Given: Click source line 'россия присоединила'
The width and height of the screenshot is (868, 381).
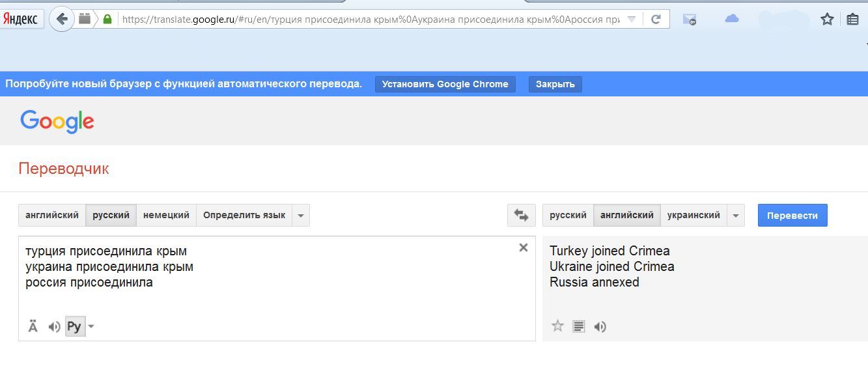Looking at the screenshot, I should pyautogui.click(x=89, y=283).
